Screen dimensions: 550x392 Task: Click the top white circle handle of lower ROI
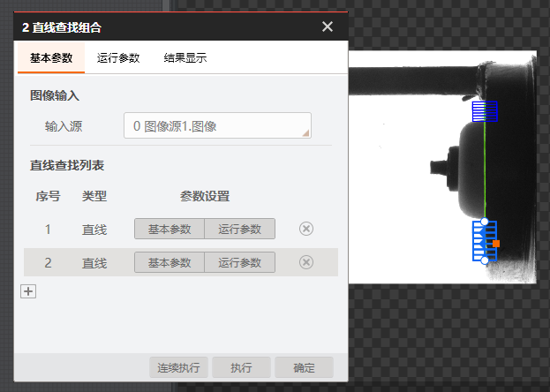coord(485,222)
